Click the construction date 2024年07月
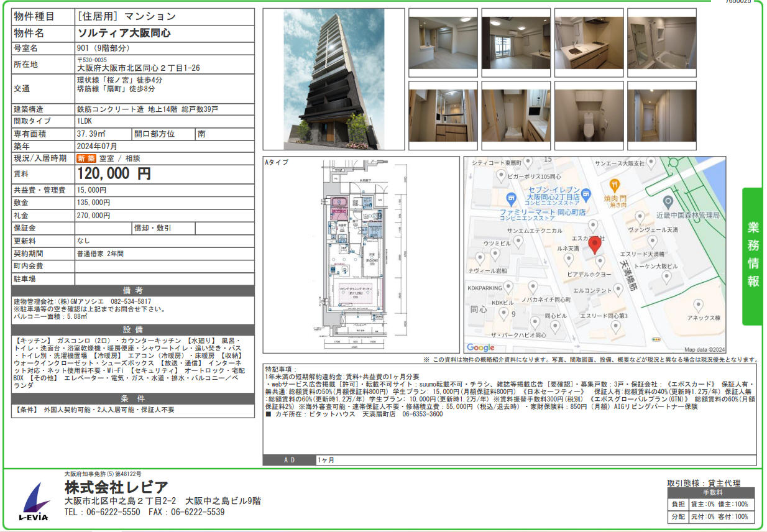767x532 pixels. coord(97,146)
